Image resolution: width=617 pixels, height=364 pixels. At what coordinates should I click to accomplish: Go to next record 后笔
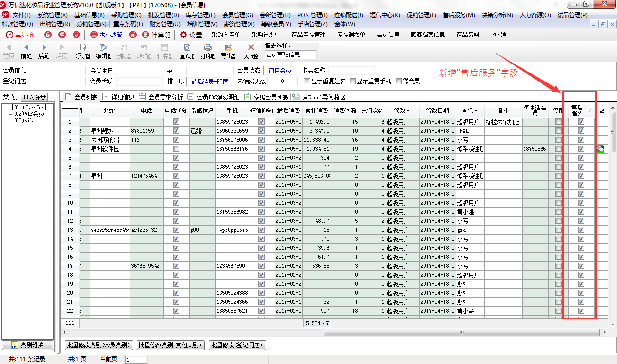coord(44,51)
